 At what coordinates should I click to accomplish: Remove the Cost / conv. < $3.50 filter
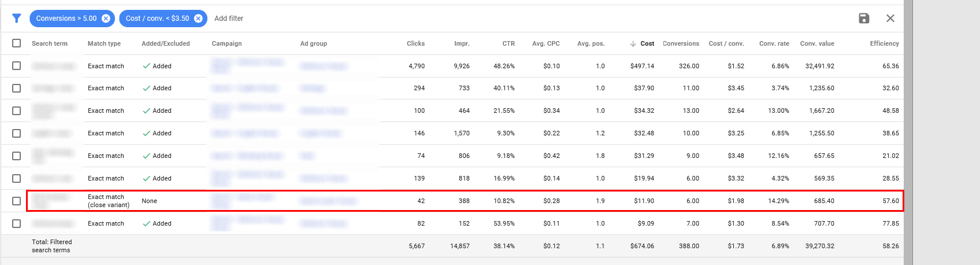198,19
